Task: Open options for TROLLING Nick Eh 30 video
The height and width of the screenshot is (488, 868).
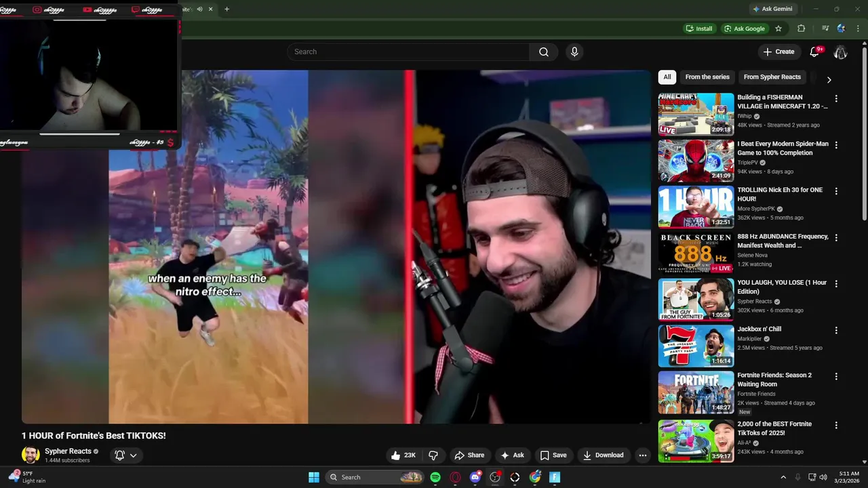Action: coord(836,192)
